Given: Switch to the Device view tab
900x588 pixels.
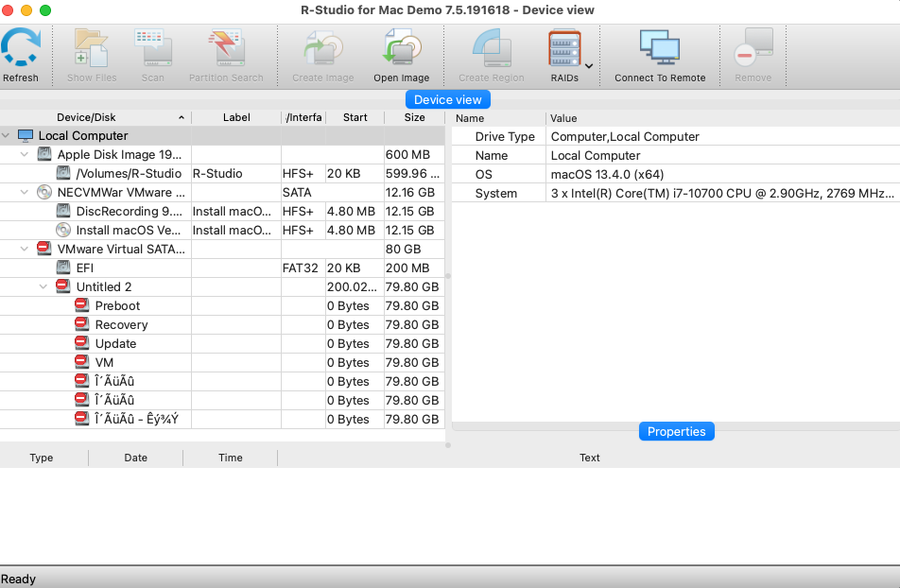Looking at the screenshot, I should tap(448, 99).
